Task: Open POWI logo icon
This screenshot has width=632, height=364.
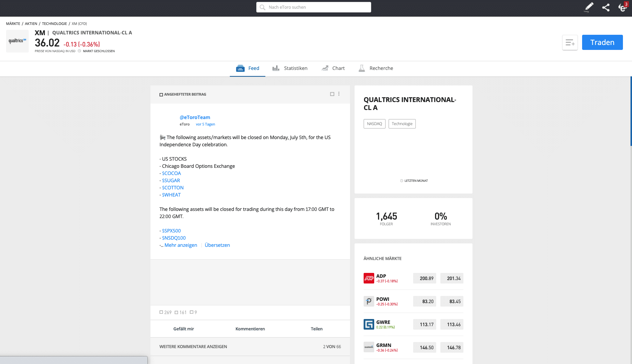Action: (x=369, y=301)
